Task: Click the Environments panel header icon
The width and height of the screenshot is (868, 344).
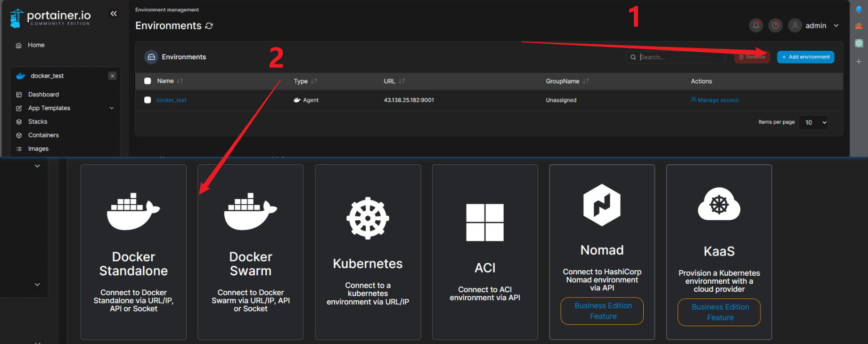Action: [151, 57]
